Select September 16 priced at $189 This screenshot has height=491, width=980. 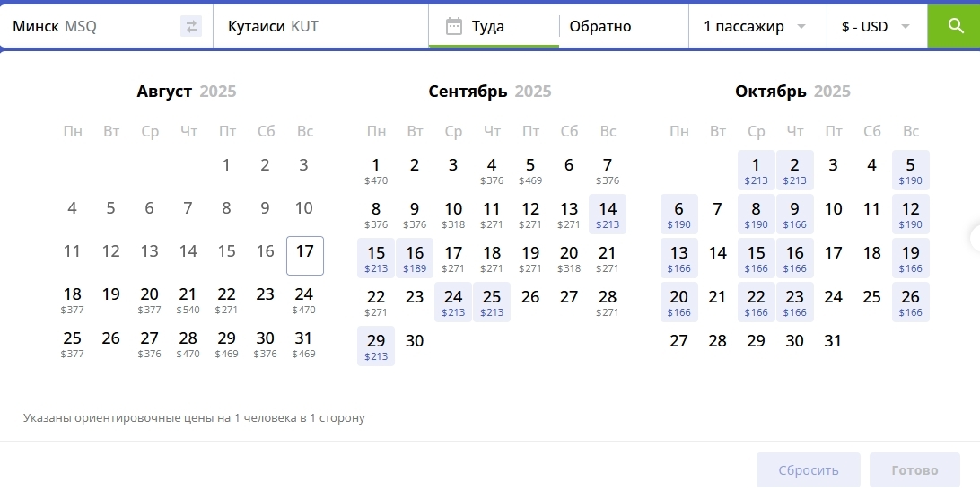[415, 258]
